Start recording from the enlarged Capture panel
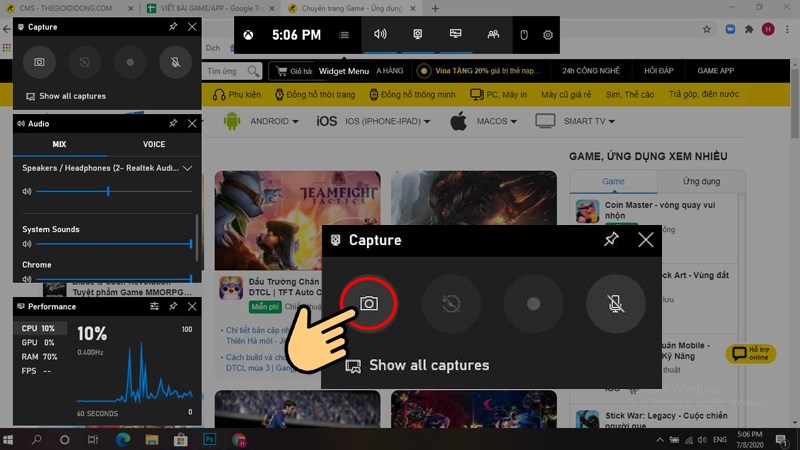Screen dimensions: 800x450 (533, 303)
